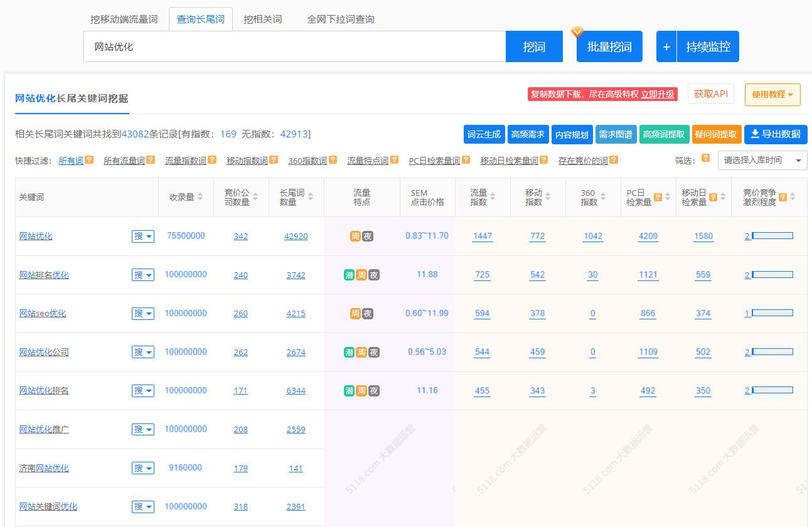Click the crown badge above 批量挖掘 button
The height and width of the screenshot is (527, 812).
(577, 32)
